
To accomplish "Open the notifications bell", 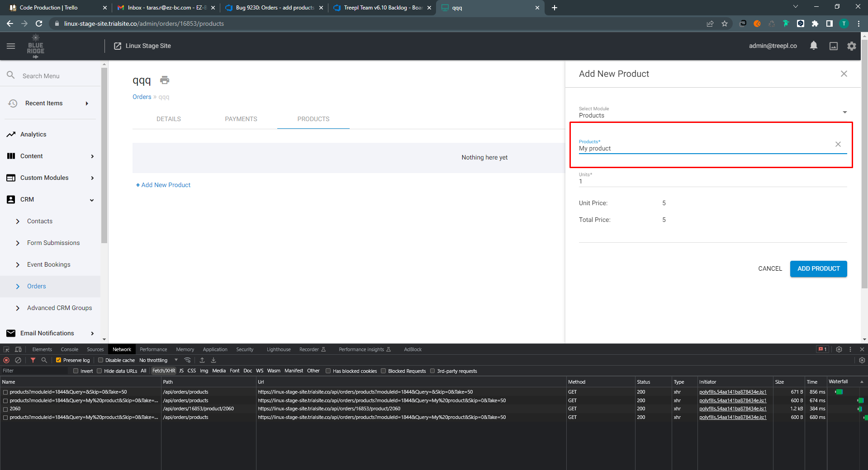I will click(x=814, y=46).
